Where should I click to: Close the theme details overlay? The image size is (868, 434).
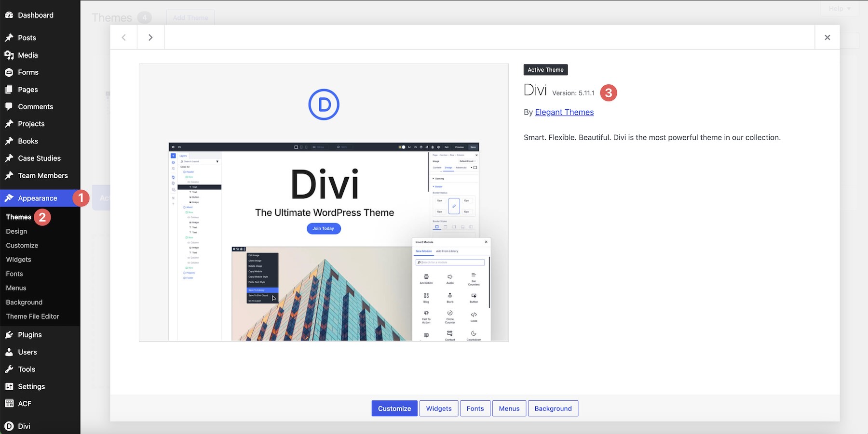pos(827,37)
